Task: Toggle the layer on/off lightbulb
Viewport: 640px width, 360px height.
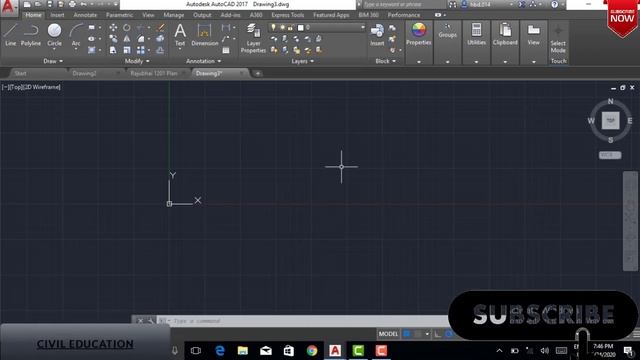Action: point(273,27)
